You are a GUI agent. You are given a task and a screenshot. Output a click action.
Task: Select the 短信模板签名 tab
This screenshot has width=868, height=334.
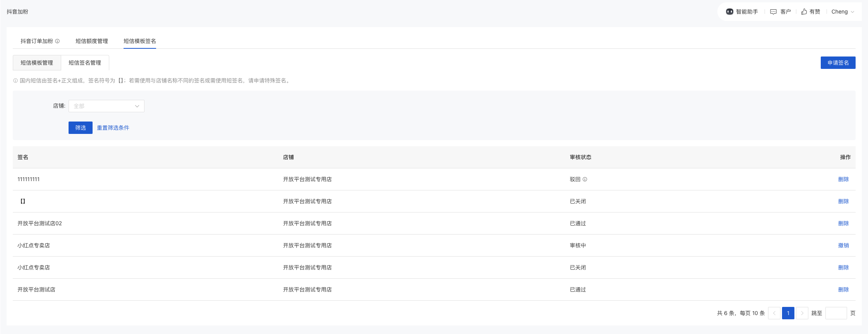(x=139, y=41)
